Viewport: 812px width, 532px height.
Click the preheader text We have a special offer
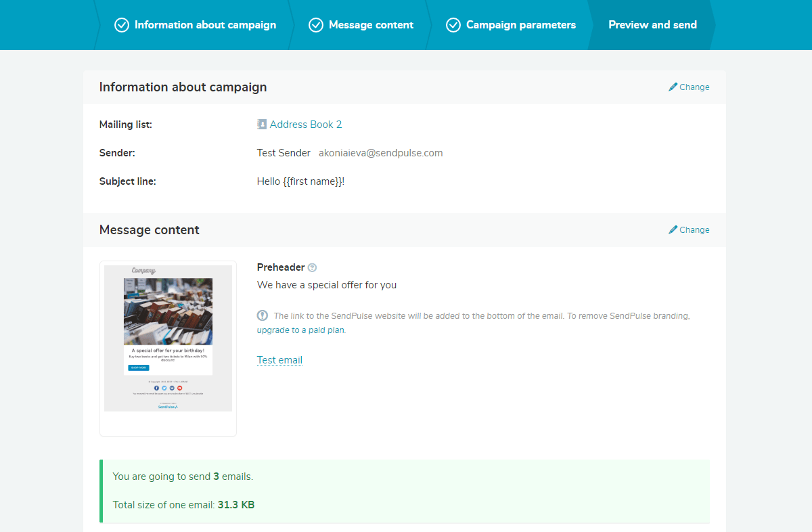pyautogui.click(x=327, y=285)
